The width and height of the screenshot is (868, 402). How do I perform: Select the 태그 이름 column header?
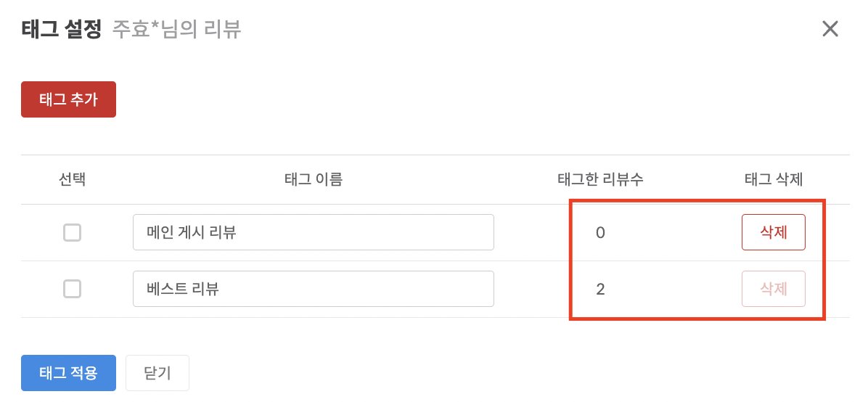(313, 179)
